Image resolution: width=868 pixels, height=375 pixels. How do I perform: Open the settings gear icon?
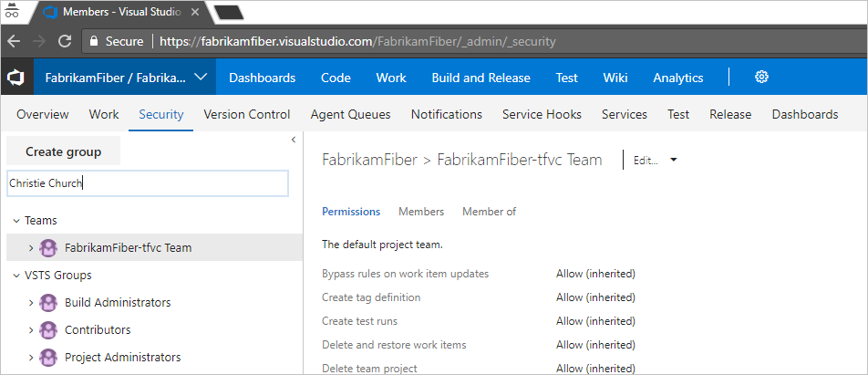761,77
